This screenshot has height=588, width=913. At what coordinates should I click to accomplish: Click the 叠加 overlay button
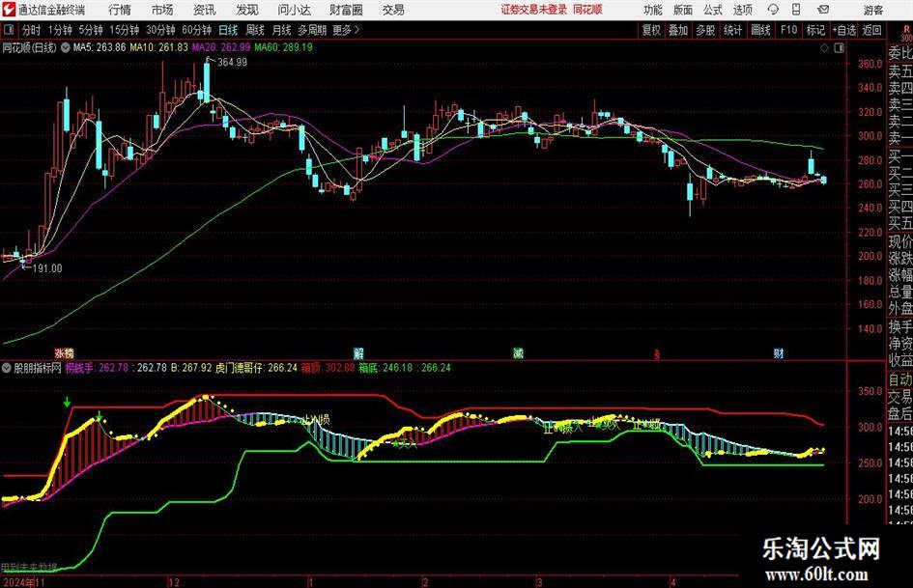point(678,30)
